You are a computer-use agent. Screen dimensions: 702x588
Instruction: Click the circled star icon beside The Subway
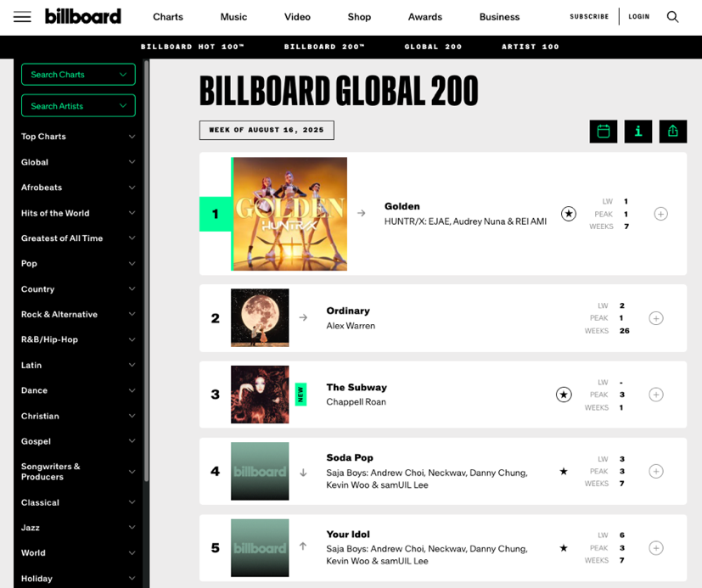pyautogui.click(x=564, y=395)
